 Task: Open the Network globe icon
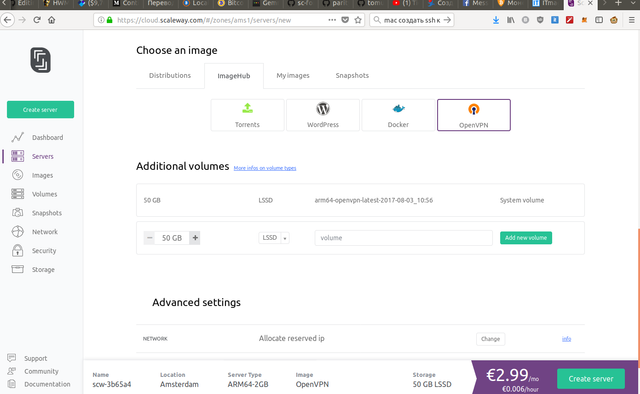click(18, 232)
